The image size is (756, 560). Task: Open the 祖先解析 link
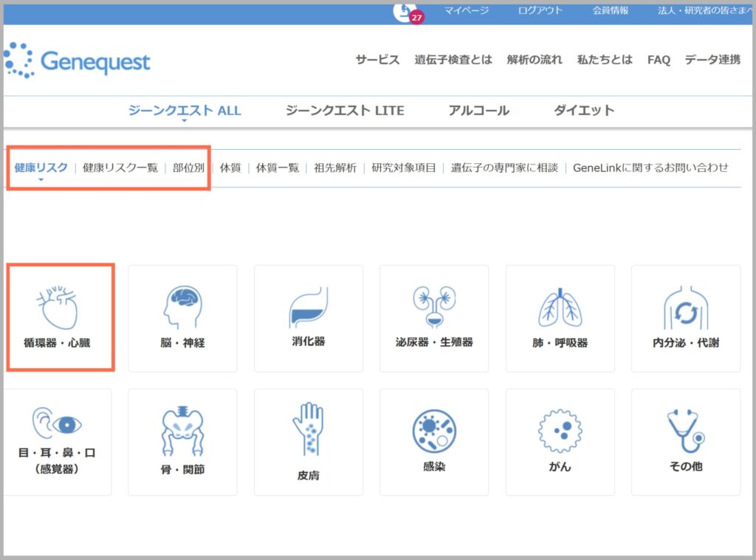[x=335, y=167]
